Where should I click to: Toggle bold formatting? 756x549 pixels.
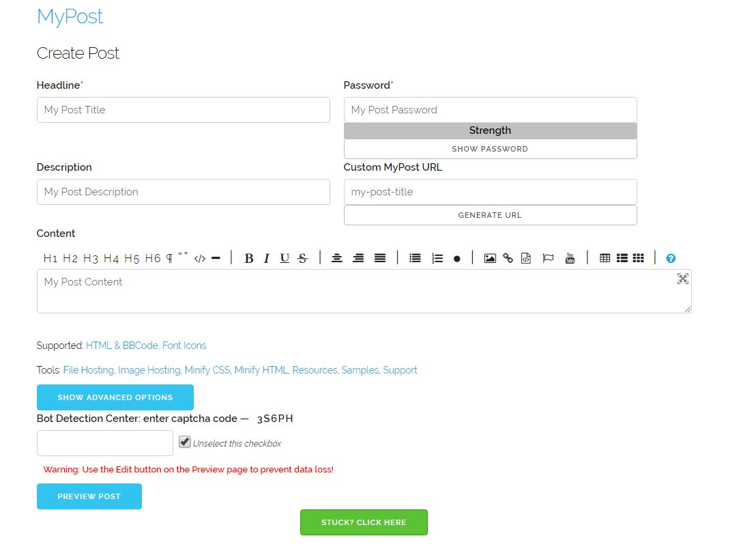tap(249, 259)
